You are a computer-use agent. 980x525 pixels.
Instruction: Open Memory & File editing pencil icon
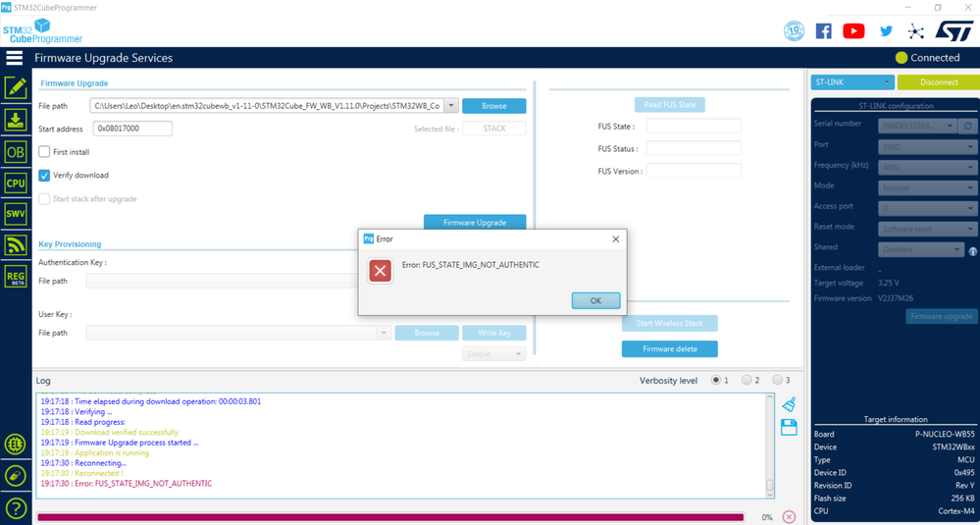pyautogui.click(x=15, y=88)
